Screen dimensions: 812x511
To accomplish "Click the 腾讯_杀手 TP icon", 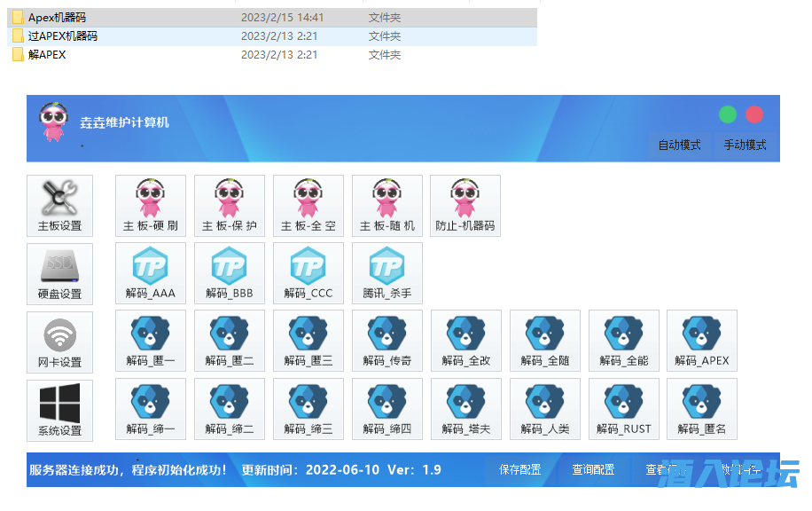I will 386,273.
